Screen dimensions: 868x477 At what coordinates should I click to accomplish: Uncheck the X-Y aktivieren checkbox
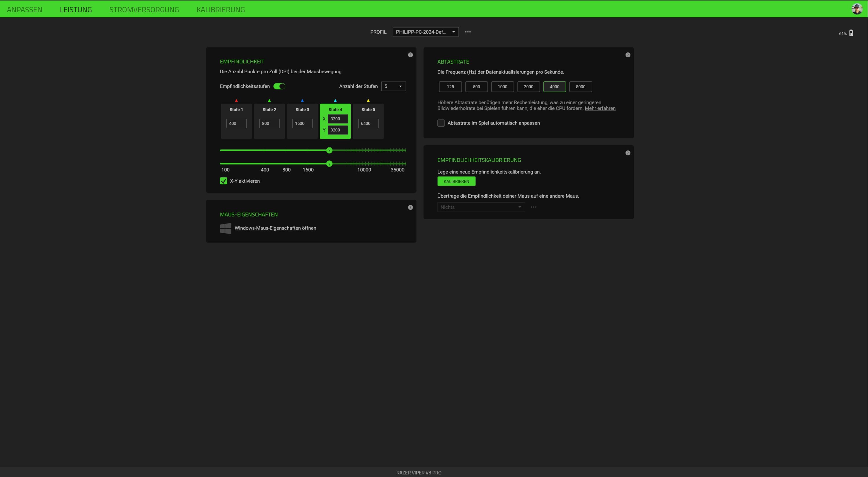223,181
